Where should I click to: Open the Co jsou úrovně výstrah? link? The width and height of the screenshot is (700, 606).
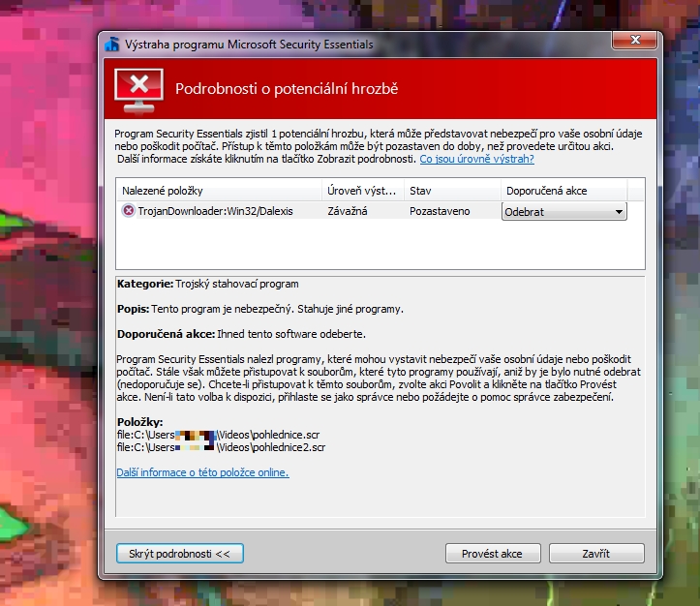[476, 159]
